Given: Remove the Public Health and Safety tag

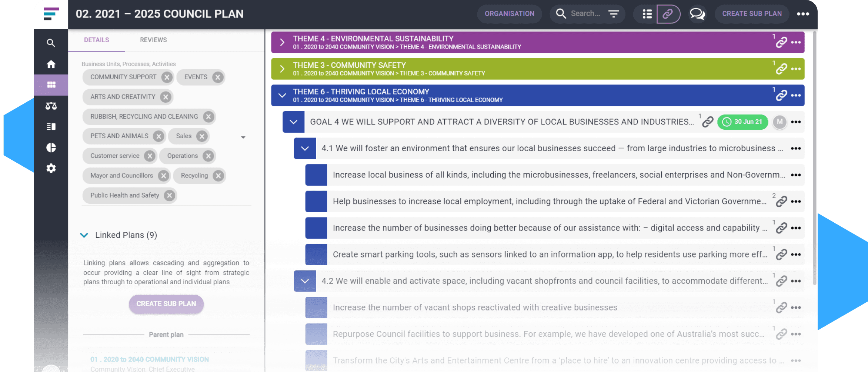Looking at the screenshot, I should click(x=169, y=195).
